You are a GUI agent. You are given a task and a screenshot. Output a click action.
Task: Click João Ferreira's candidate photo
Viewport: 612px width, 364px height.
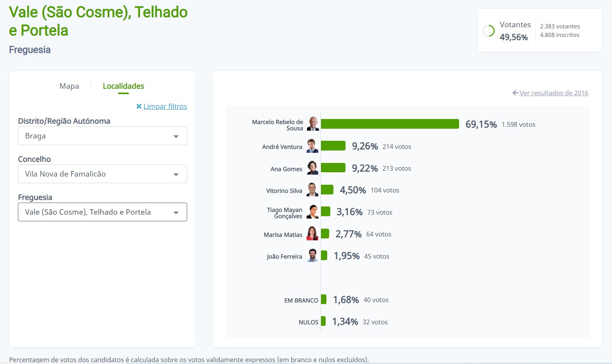[312, 255]
